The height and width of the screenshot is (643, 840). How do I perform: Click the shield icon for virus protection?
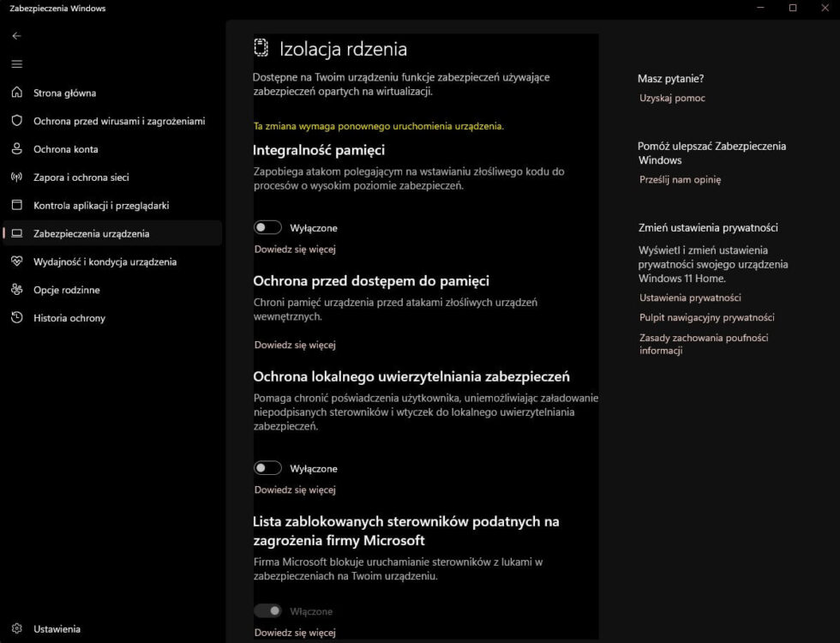16,121
